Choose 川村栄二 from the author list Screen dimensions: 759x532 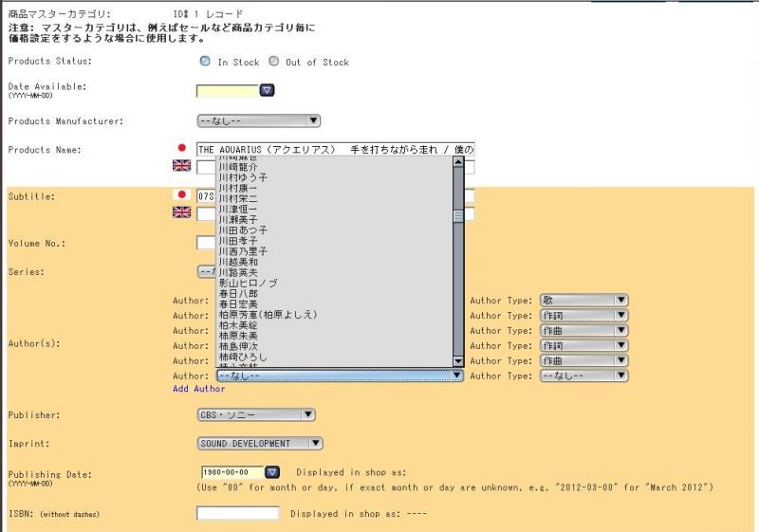click(335, 199)
